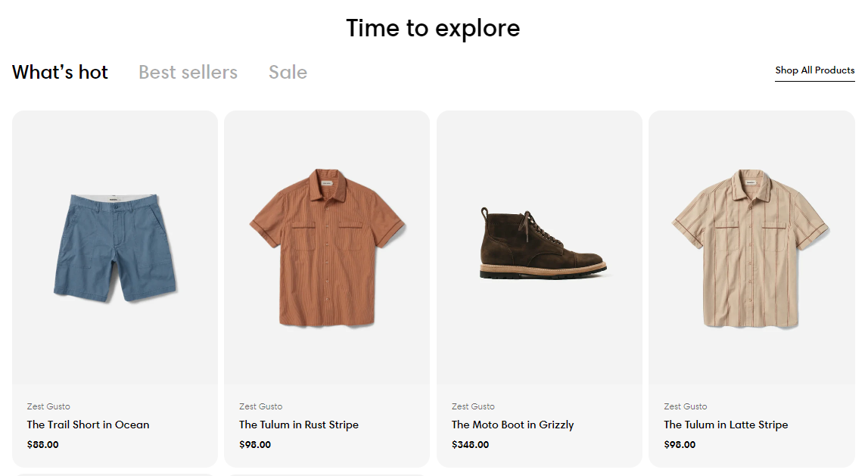This screenshot has height=476, width=868.
Task: Click Zest Gusto brand above Trail Short
Action: [48, 406]
